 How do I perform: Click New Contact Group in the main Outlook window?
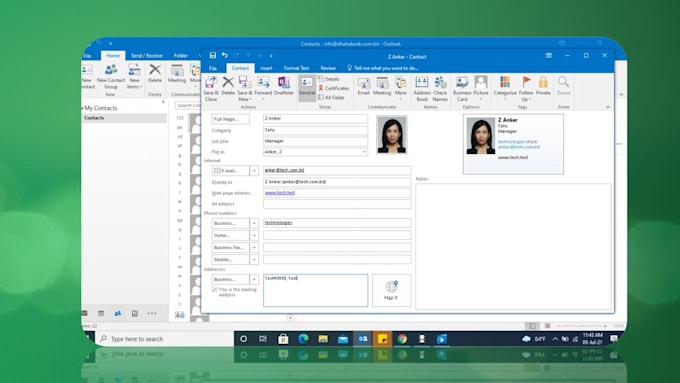pos(111,76)
